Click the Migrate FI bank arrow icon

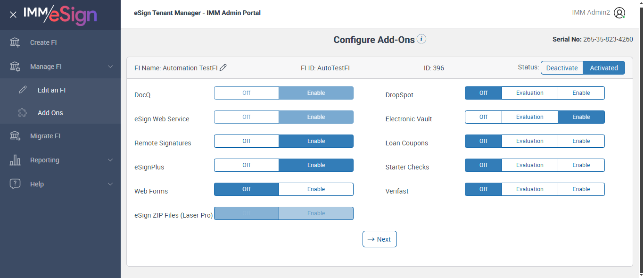point(15,136)
